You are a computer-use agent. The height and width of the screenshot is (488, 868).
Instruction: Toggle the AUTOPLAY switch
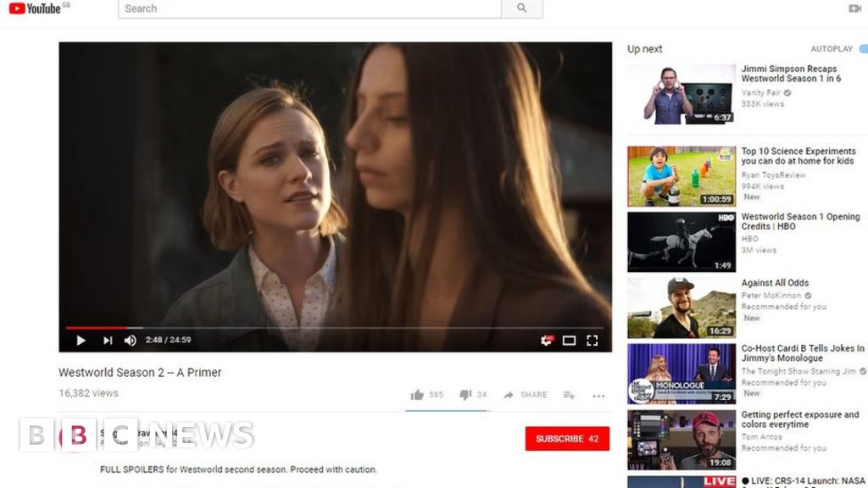point(863,48)
